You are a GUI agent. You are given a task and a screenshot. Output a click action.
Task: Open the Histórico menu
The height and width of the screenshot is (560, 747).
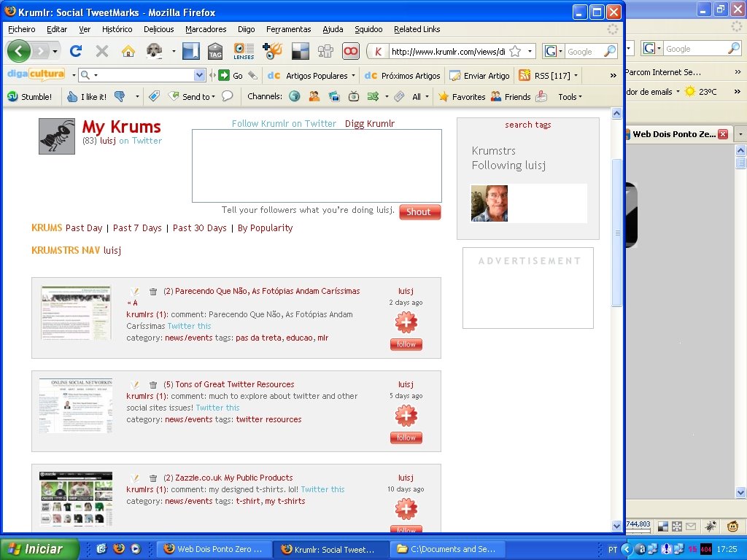tap(117, 29)
